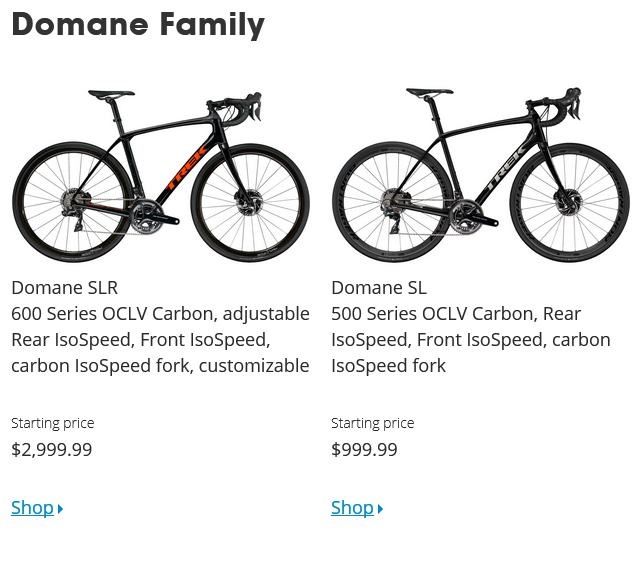
Task: Open the Shop link under Domane SL
Action: (352, 508)
